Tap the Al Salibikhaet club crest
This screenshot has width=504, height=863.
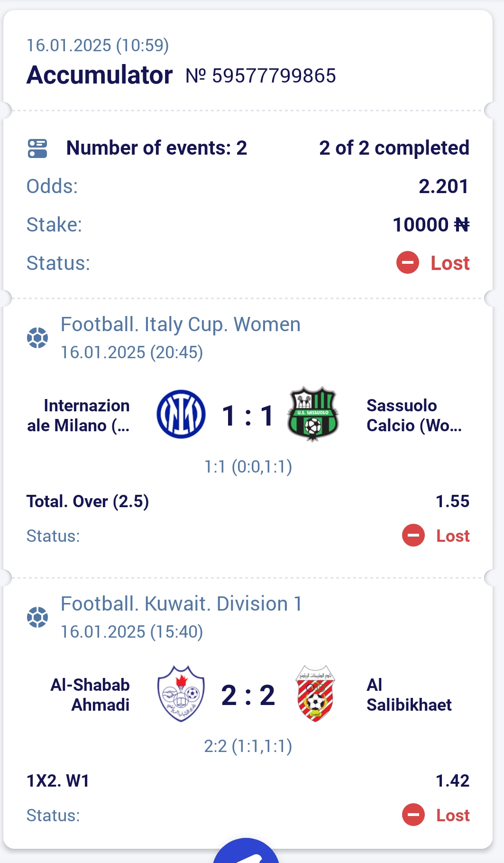click(x=315, y=694)
